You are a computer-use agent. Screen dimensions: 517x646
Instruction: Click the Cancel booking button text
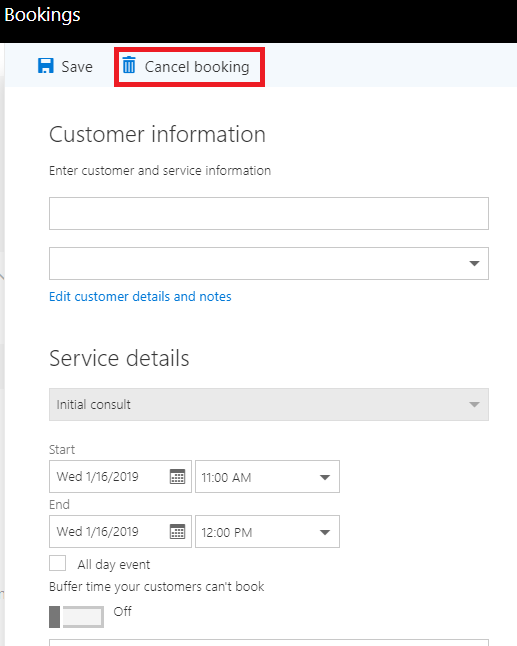coord(197,67)
